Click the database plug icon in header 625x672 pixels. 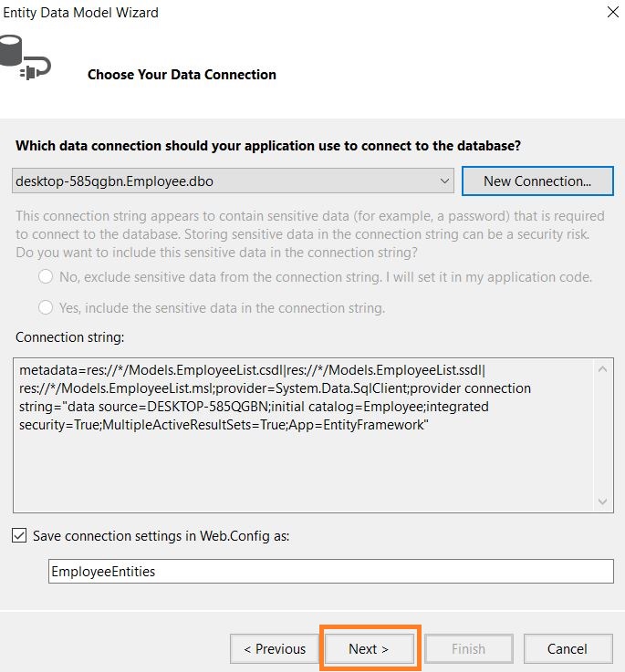(24, 57)
